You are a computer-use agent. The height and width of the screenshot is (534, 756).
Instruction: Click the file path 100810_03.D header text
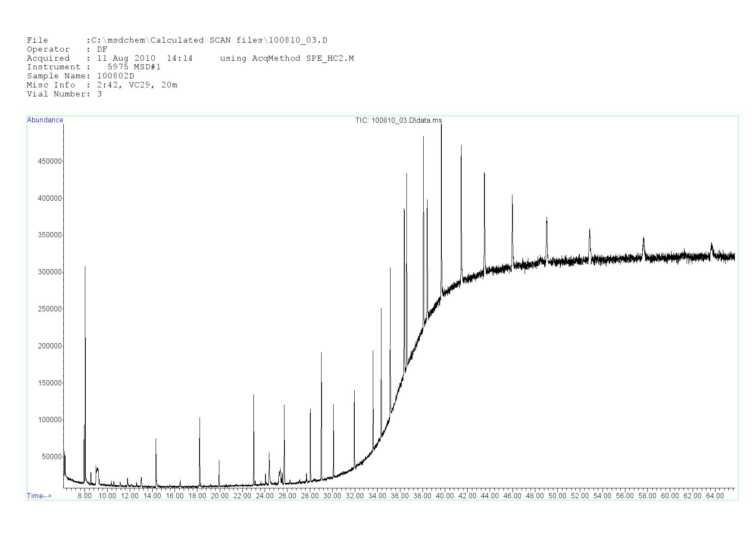click(207, 40)
